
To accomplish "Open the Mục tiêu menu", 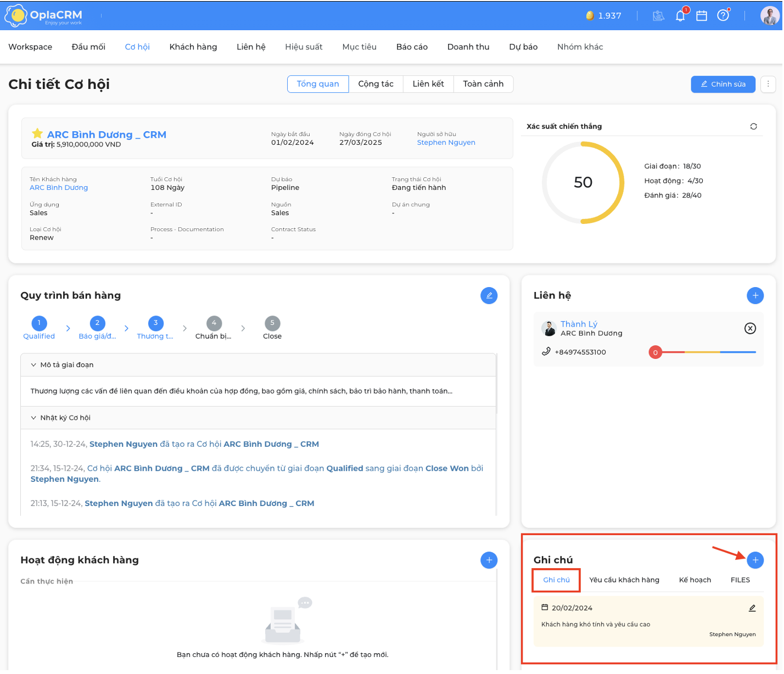I will (360, 47).
